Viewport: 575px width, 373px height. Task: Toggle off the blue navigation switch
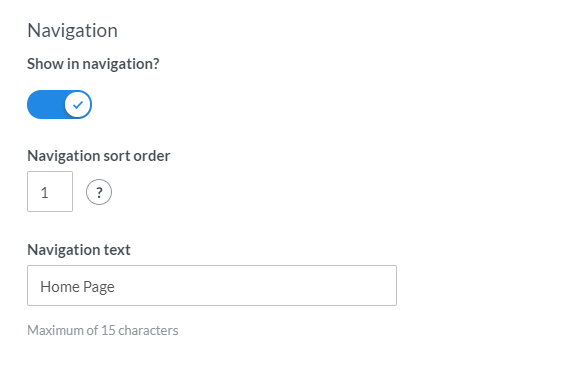(x=59, y=105)
